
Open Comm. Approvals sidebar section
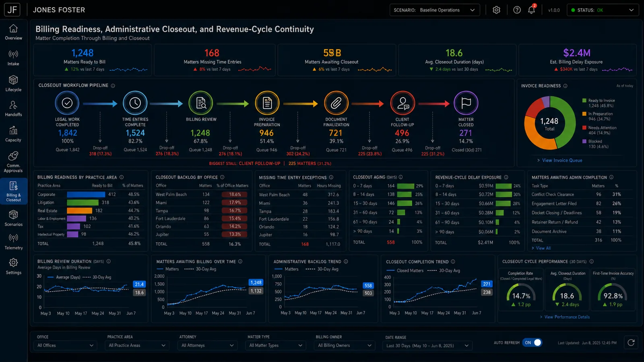click(x=13, y=162)
